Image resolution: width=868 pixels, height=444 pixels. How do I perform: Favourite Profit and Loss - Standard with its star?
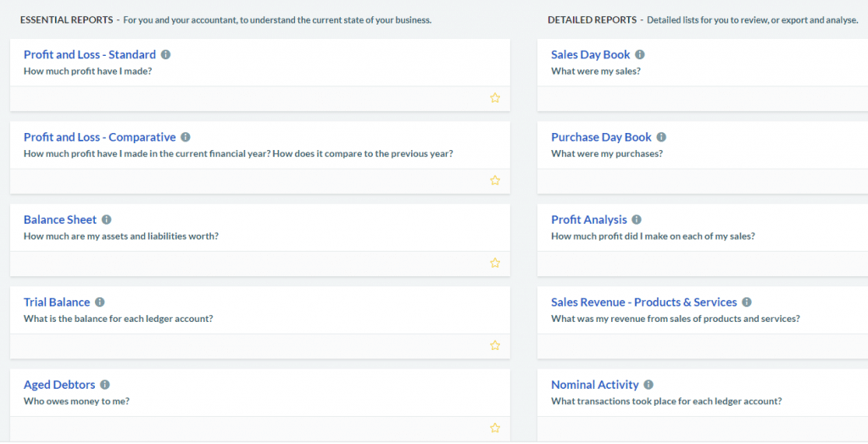(x=495, y=98)
